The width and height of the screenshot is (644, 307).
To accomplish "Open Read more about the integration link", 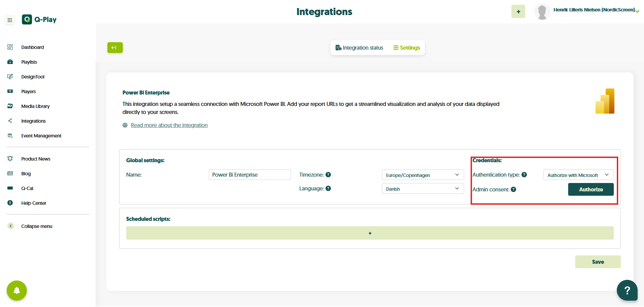I will point(169,125).
